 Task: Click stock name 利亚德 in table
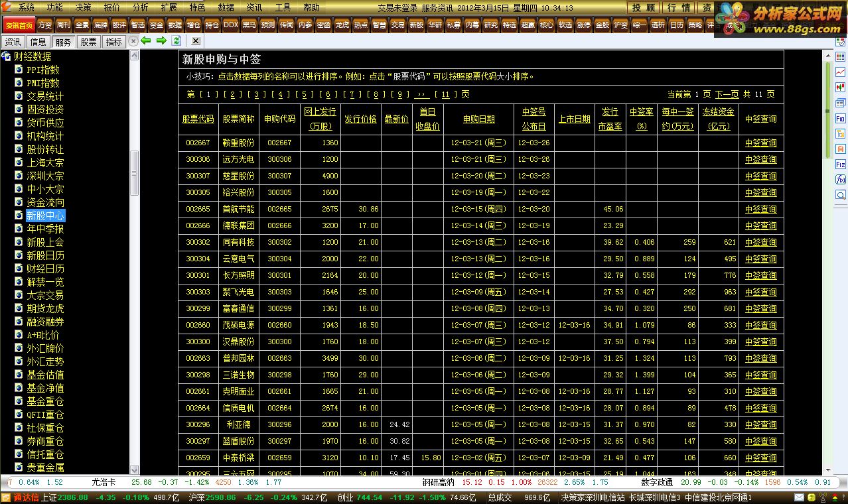pos(238,424)
